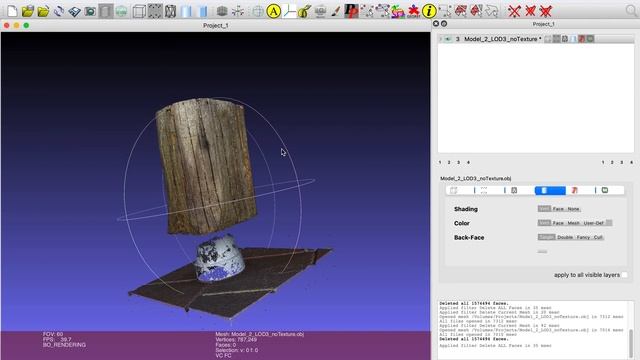Click last red X delete icon
This screenshot has width=640, height=360.
pos(545,11)
